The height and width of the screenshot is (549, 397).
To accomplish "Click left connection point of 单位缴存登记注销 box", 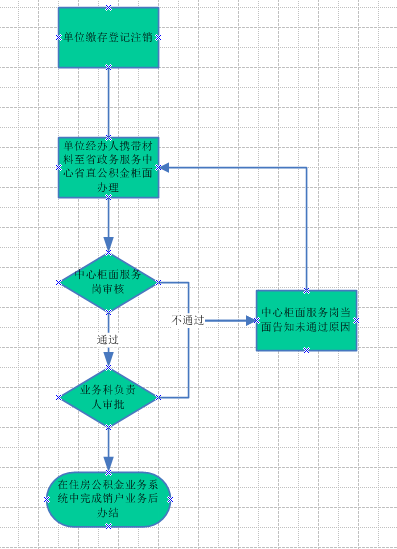I will (59, 37).
